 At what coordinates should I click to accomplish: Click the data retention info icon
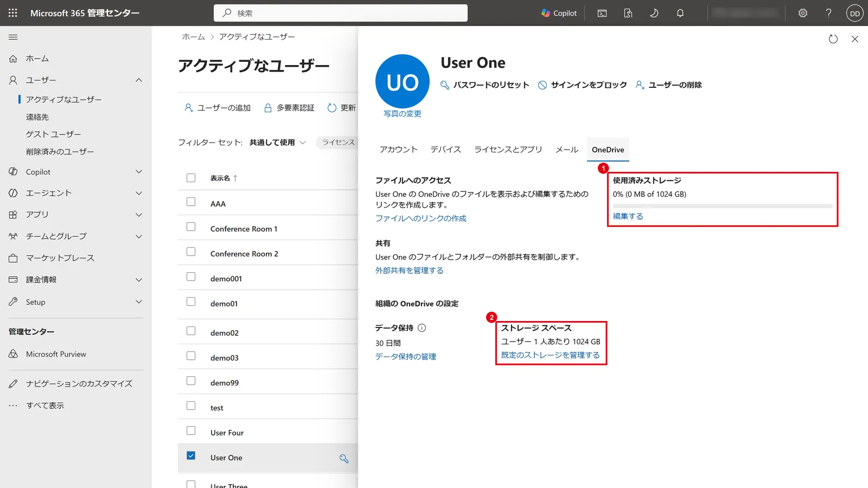point(422,328)
